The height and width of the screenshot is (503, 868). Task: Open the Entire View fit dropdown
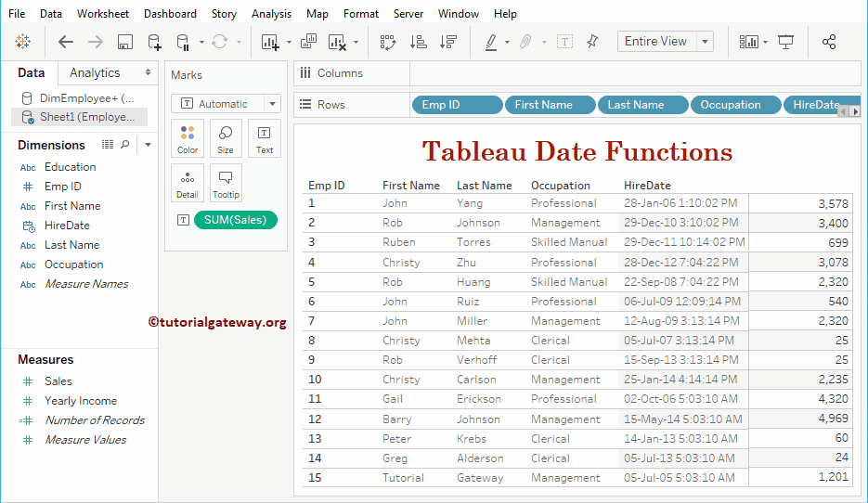click(x=705, y=42)
